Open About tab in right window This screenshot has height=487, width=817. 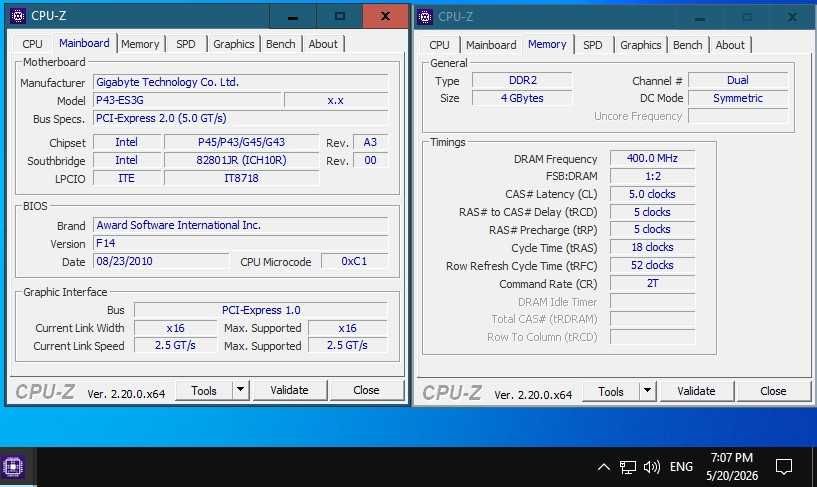[x=730, y=45]
